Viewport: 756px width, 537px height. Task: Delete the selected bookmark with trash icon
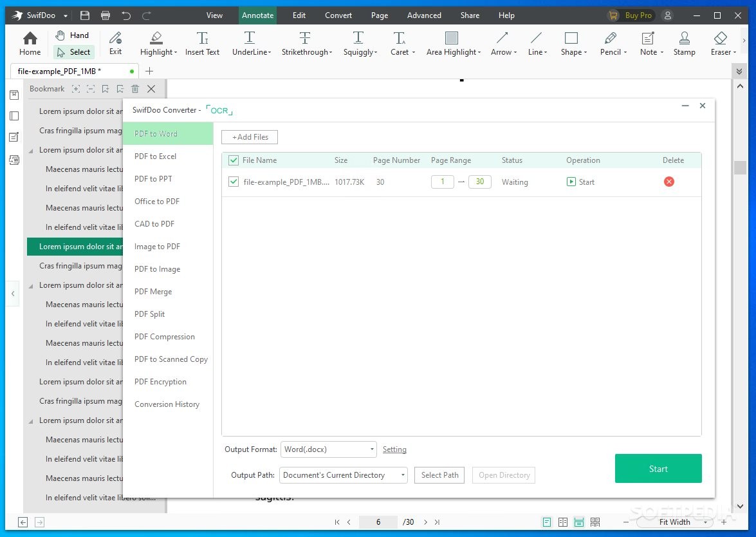[x=135, y=89]
